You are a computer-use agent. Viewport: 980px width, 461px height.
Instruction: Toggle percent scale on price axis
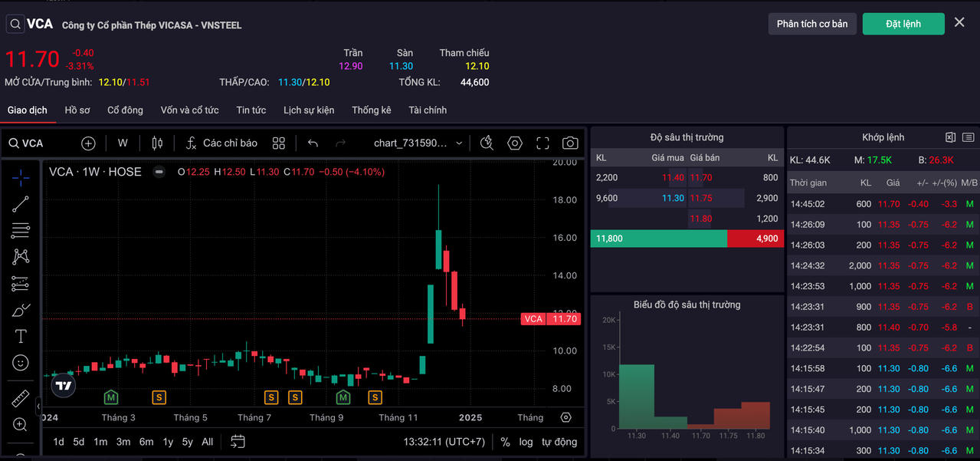pyautogui.click(x=505, y=442)
